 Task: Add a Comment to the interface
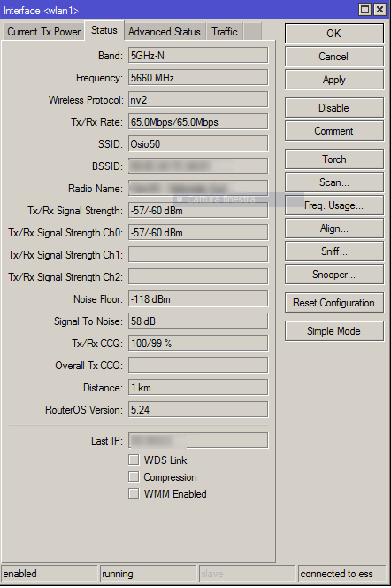334,131
